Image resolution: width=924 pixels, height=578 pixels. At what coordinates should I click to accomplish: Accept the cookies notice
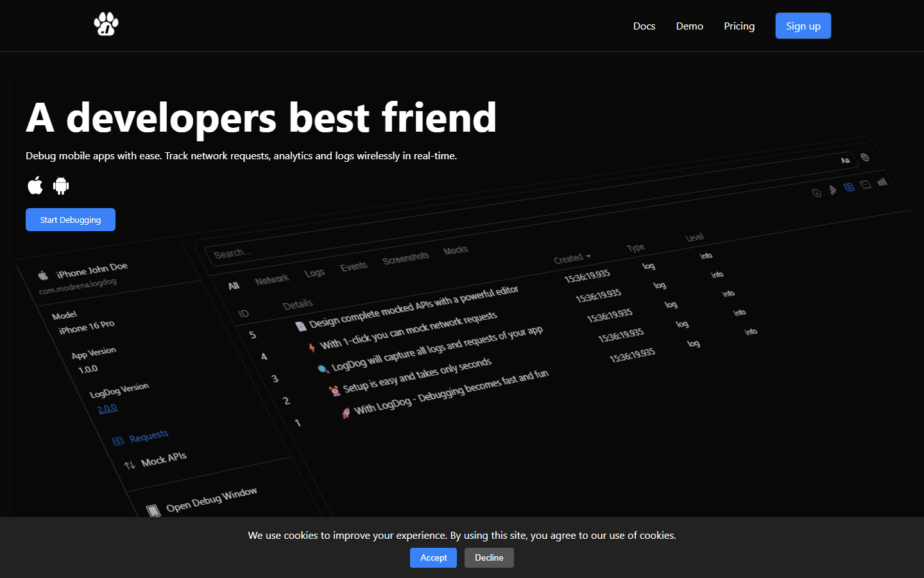[433, 557]
